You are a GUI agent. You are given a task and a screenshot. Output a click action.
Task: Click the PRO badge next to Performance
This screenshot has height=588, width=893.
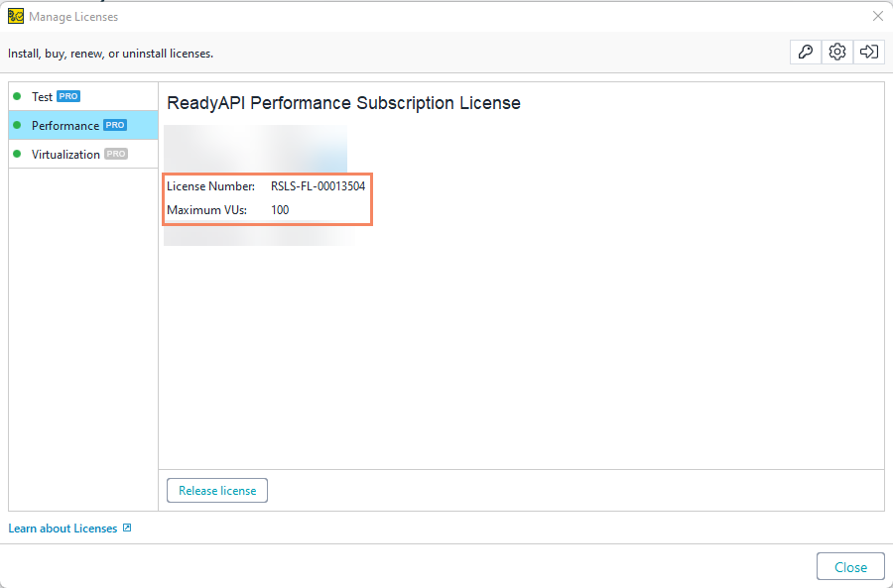tap(115, 125)
